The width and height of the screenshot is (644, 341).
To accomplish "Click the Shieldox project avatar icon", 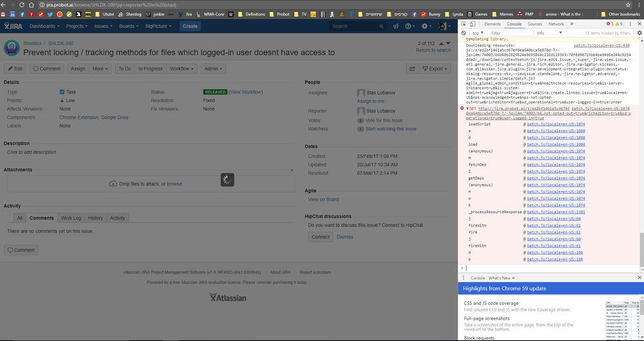I will [12, 48].
